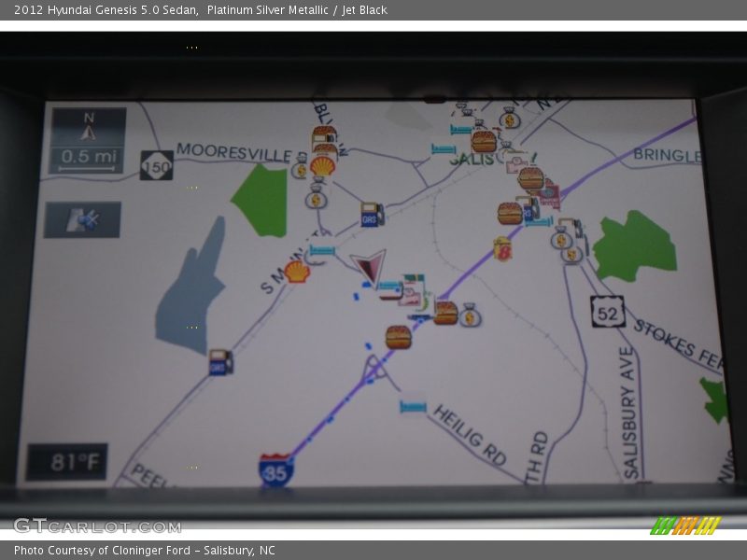The width and height of the screenshot is (747, 560).
Task: Tap the STOKES FERRY road label
Action: point(679,344)
